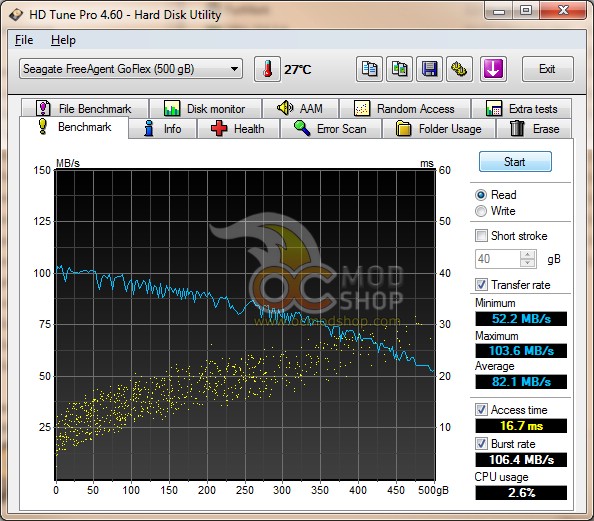Open the Health tab with red cross
The image size is (594, 521).
point(238,129)
